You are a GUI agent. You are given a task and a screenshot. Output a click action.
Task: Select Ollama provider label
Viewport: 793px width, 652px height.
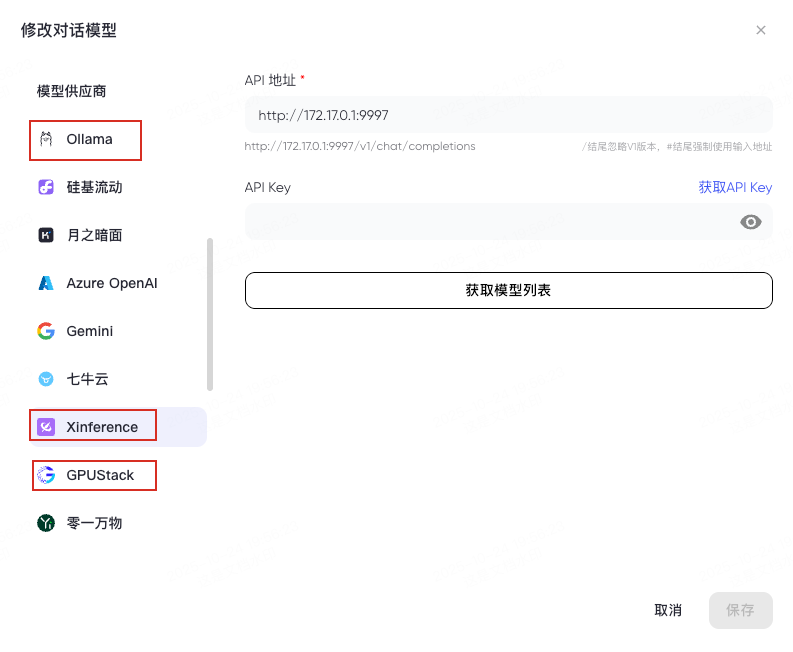tap(90, 139)
